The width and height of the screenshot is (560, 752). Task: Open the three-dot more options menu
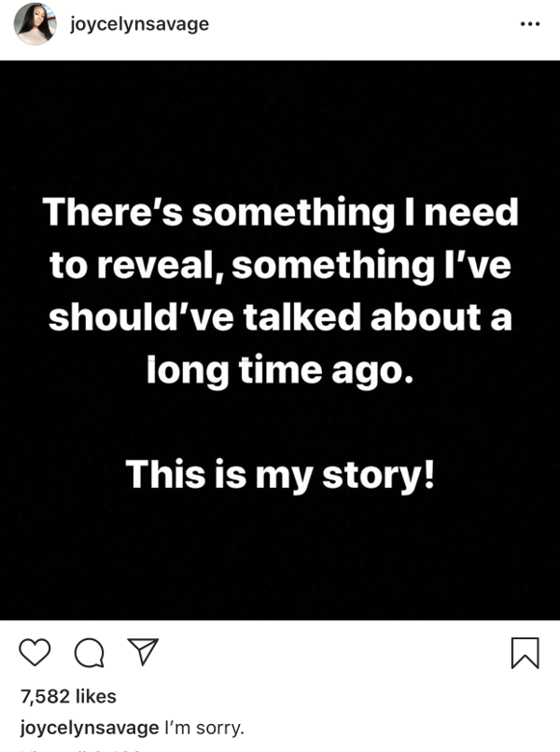point(529,24)
